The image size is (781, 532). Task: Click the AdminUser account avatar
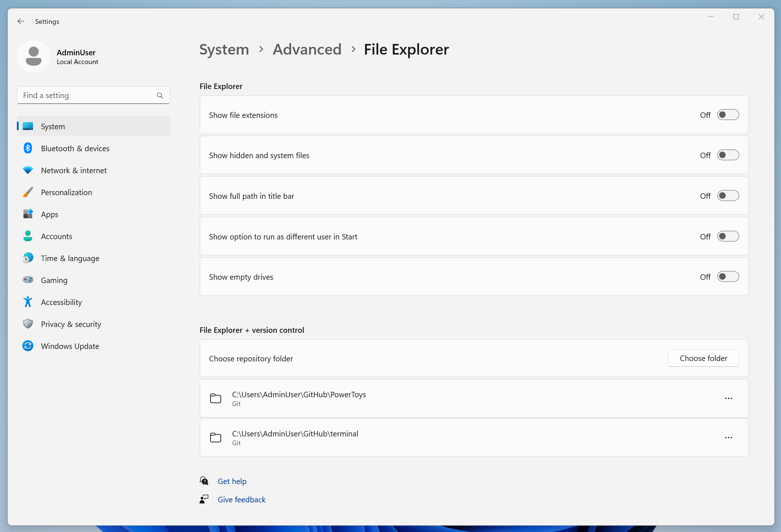[34, 56]
